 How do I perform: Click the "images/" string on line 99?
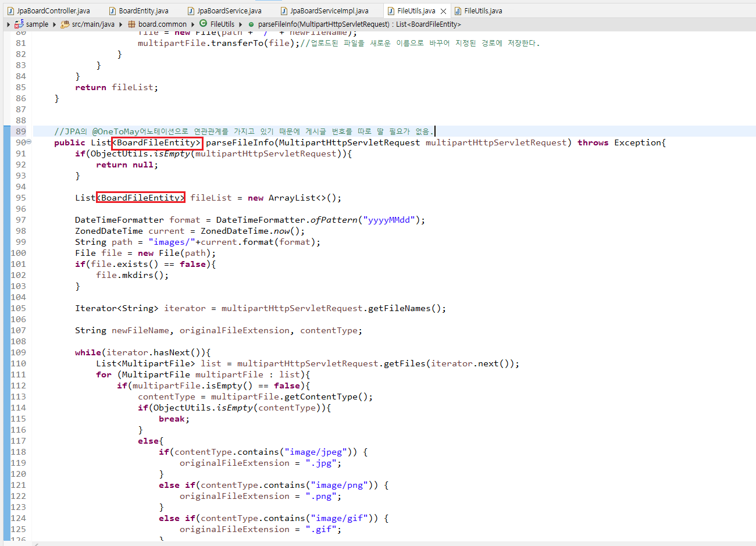point(172,242)
